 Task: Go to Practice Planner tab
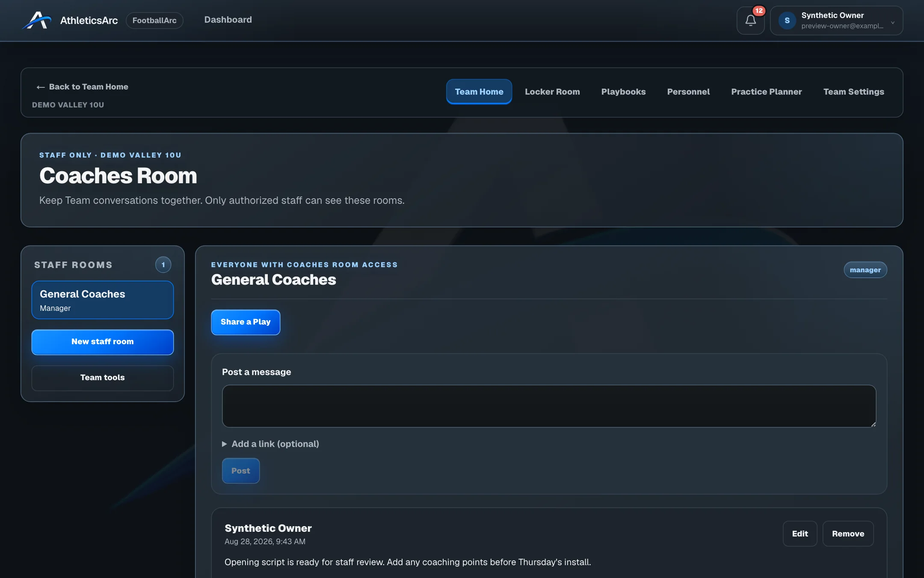767,92
